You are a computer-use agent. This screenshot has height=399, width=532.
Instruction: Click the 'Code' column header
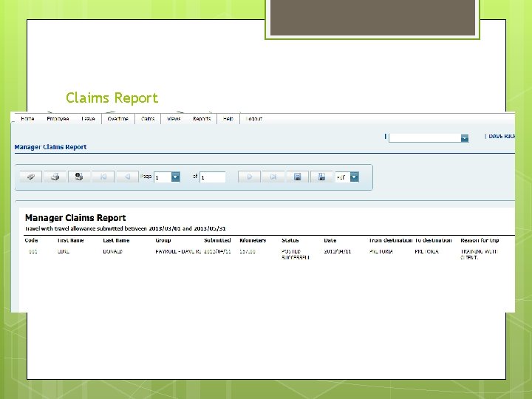tap(31, 240)
